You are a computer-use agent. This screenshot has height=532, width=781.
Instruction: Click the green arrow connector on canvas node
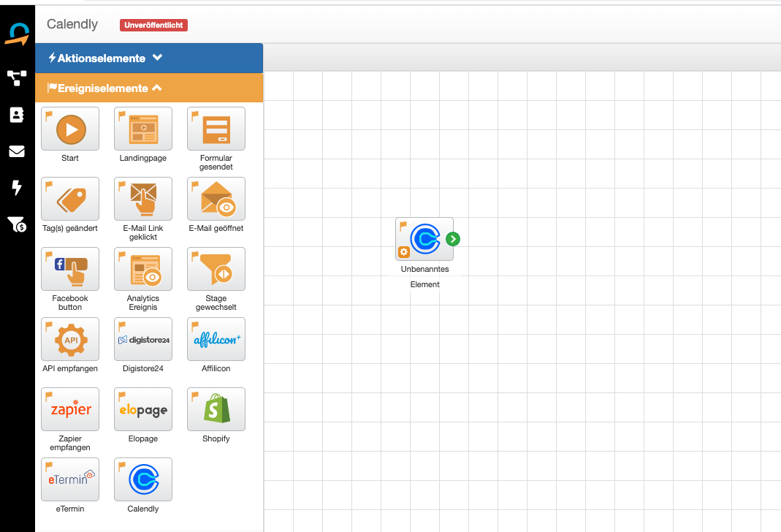coord(453,239)
